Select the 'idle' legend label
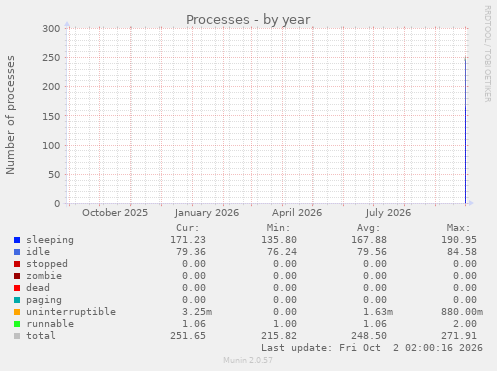Viewport: 497px width, 371px height. (x=38, y=252)
